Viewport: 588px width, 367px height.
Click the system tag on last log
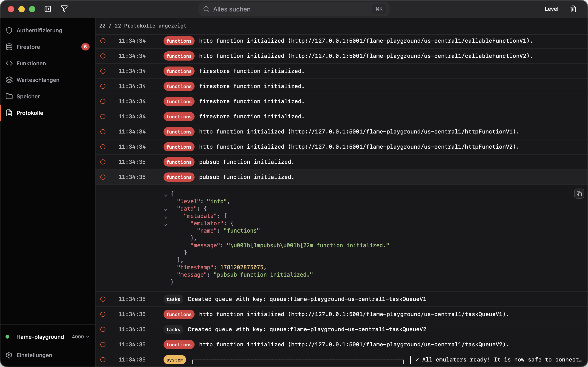click(x=175, y=360)
